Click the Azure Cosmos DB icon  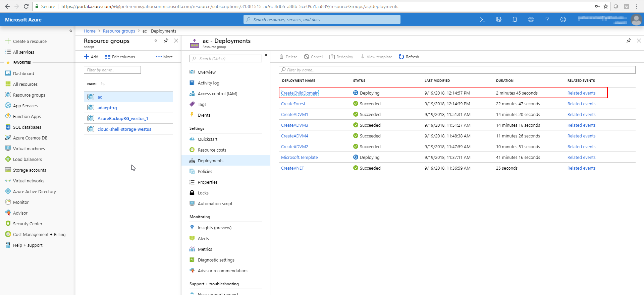pyautogui.click(x=8, y=138)
